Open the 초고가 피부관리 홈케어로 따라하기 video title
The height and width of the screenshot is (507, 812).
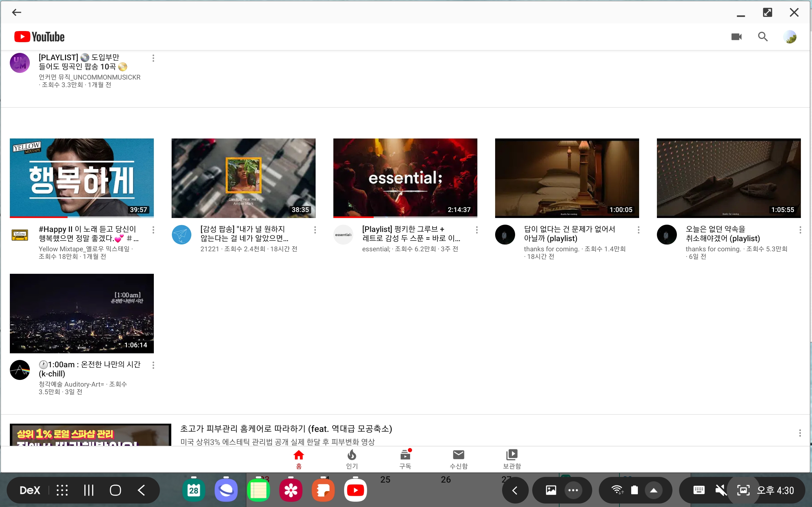[x=286, y=428]
